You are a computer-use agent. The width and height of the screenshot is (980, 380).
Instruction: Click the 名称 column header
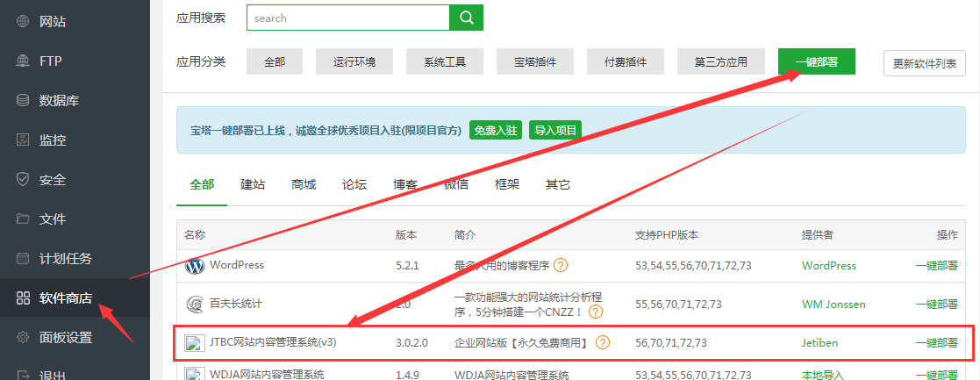point(195,235)
